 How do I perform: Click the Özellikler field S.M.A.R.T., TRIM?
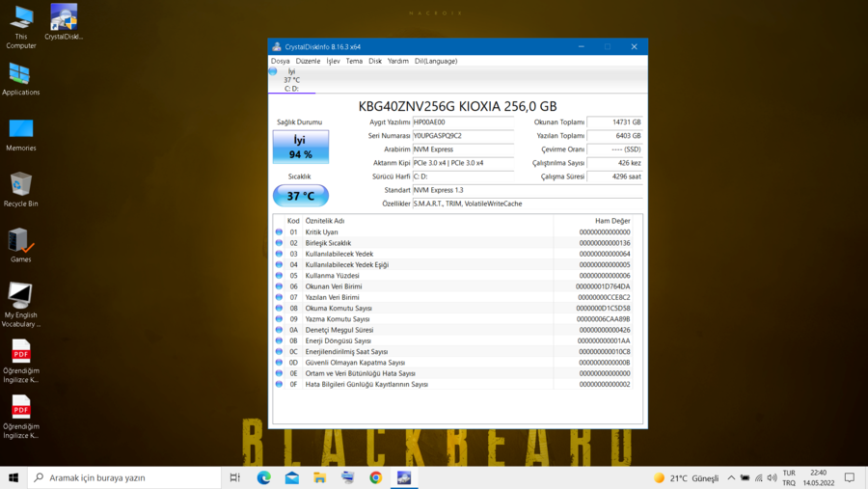[528, 204]
